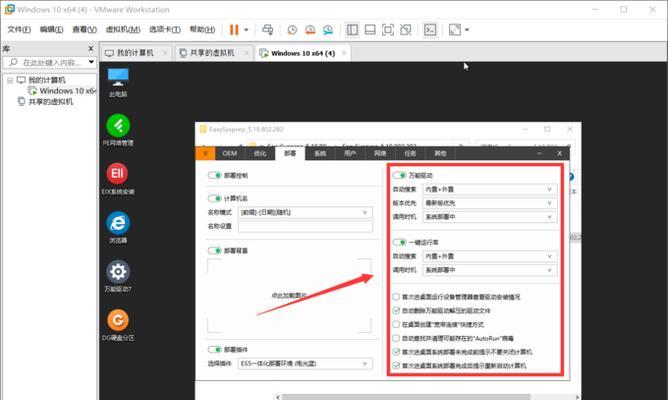Viewport: 668px width, 400px height.
Task: Toggle the 计算机名 switch
Action: pos(214,198)
